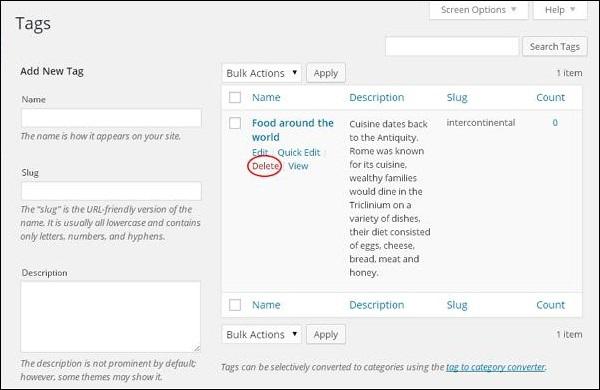This screenshot has width=600, height=390.
Task: Click the bottom 1 item count text
Action: coord(569,335)
